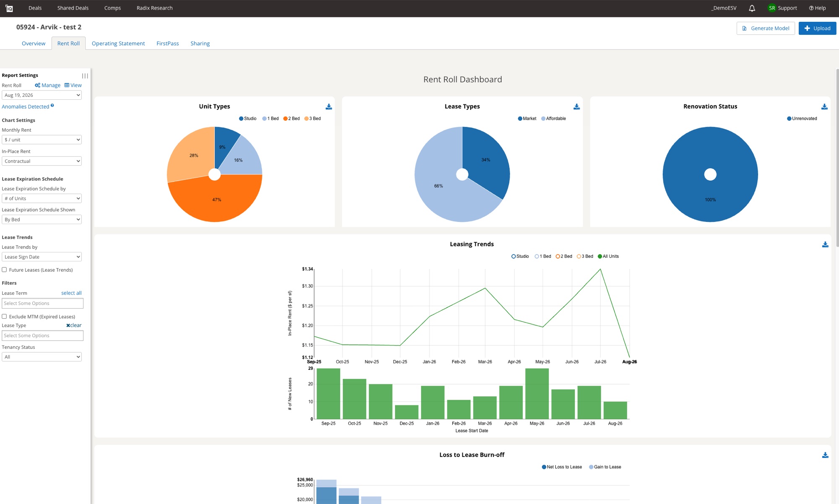Click the IQ logo home icon
The width and height of the screenshot is (839, 504).
click(x=9, y=8)
